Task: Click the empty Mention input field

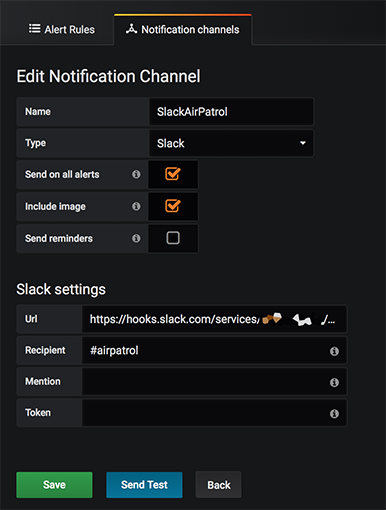Action: point(214,382)
